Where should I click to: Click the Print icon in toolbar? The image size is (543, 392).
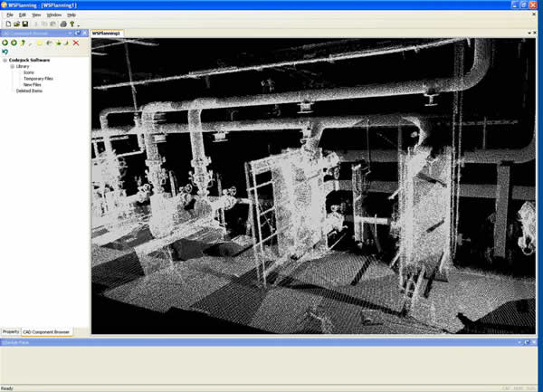63,24
